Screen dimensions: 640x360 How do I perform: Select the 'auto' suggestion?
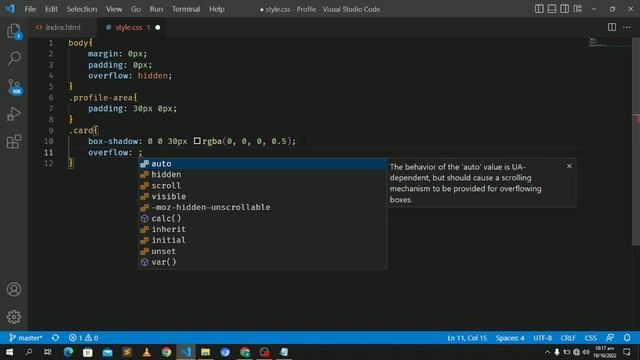262,164
